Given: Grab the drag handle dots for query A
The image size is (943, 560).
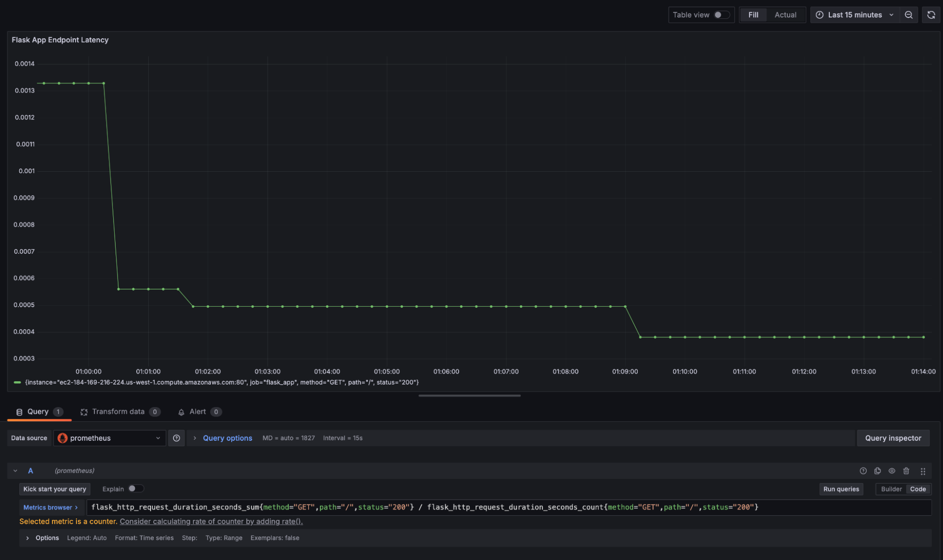Looking at the screenshot, I should coord(923,471).
